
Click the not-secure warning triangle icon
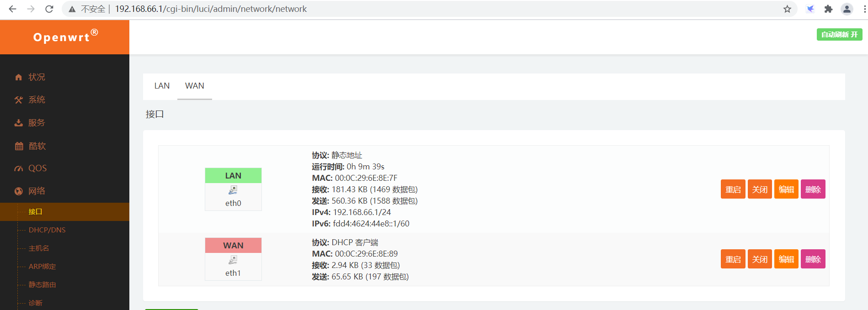coord(72,9)
